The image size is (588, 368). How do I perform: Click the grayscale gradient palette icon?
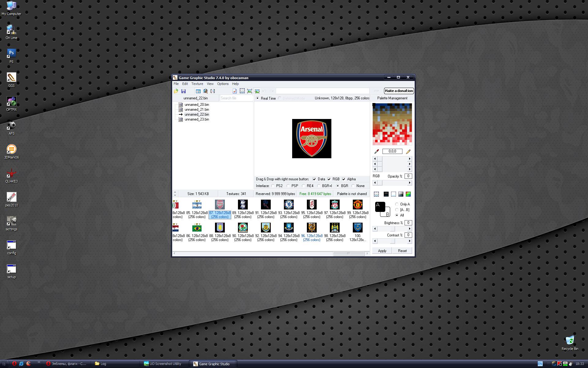pyautogui.click(x=401, y=194)
